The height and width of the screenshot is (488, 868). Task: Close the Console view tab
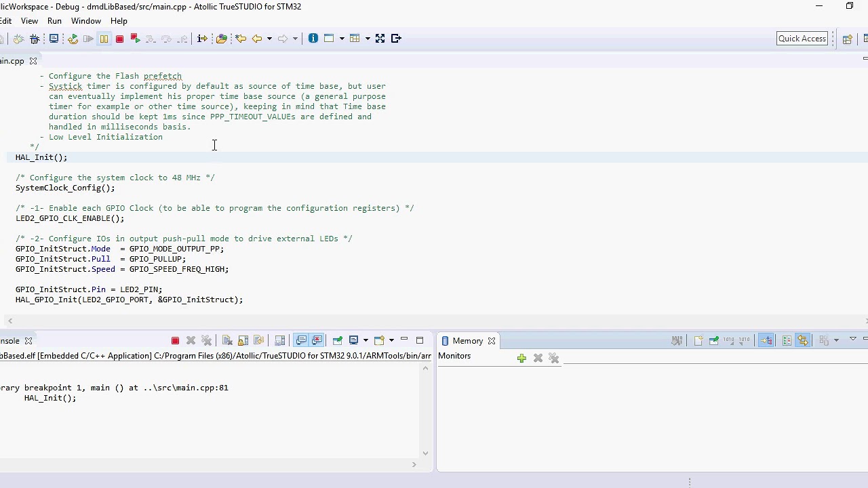click(28, 341)
